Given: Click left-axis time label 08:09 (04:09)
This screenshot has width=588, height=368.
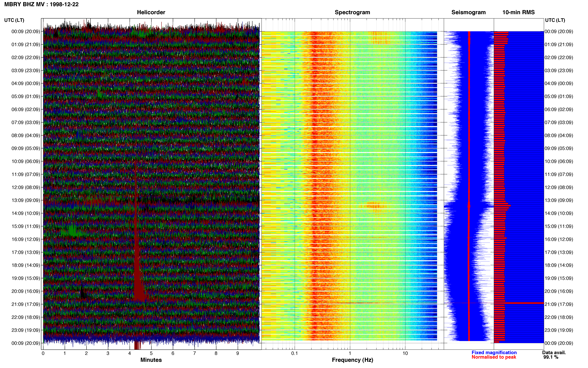Looking at the screenshot, I should 26,135.
